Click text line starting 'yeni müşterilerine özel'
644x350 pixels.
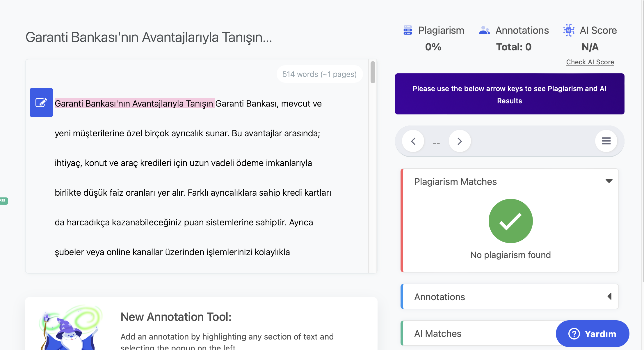click(x=187, y=133)
